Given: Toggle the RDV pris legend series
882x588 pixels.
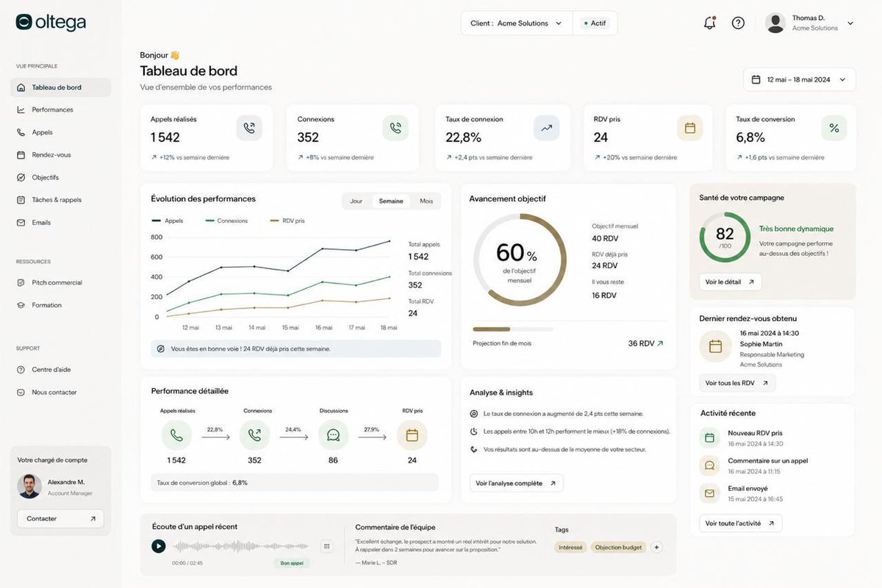Looking at the screenshot, I should click(287, 220).
